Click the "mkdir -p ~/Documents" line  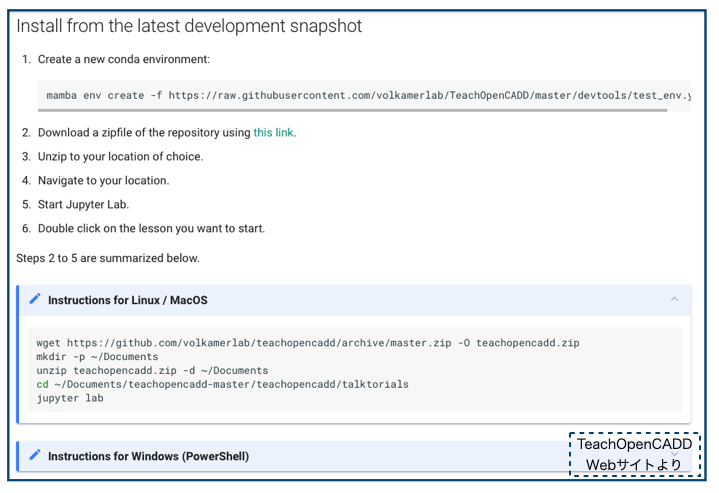(97, 357)
